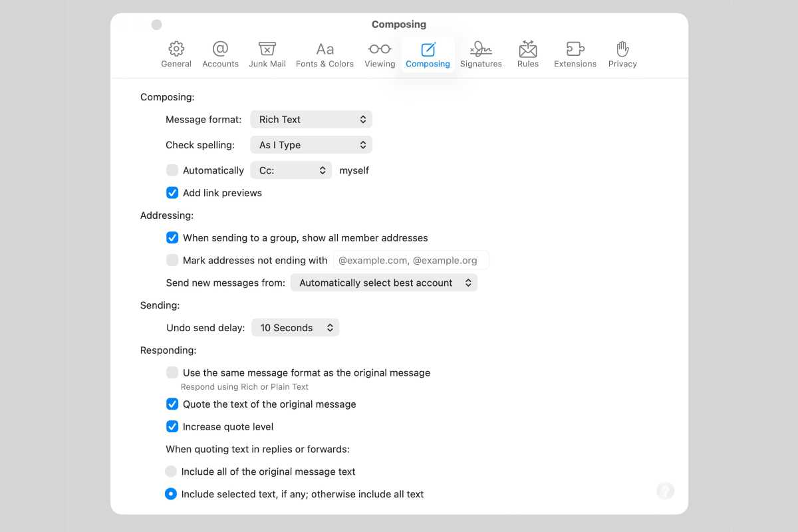Open the Message format dropdown
798x532 pixels.
click(x=311, y=119)
